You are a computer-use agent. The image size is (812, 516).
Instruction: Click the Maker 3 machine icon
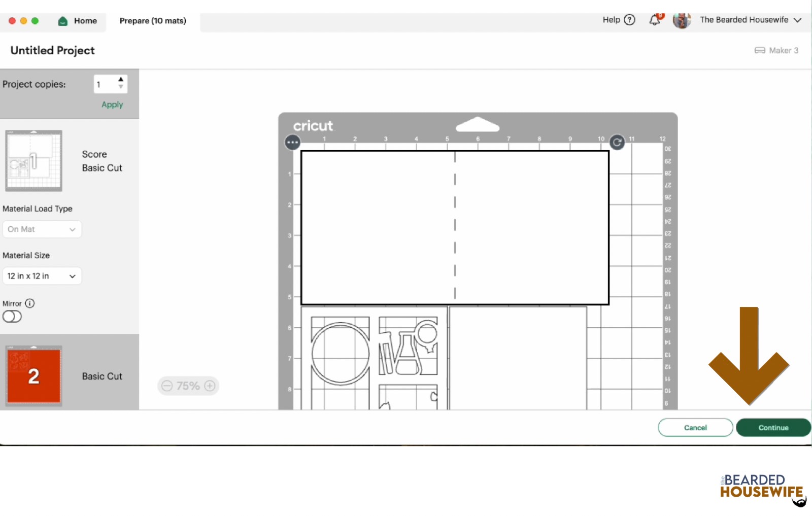click(759, 50)
